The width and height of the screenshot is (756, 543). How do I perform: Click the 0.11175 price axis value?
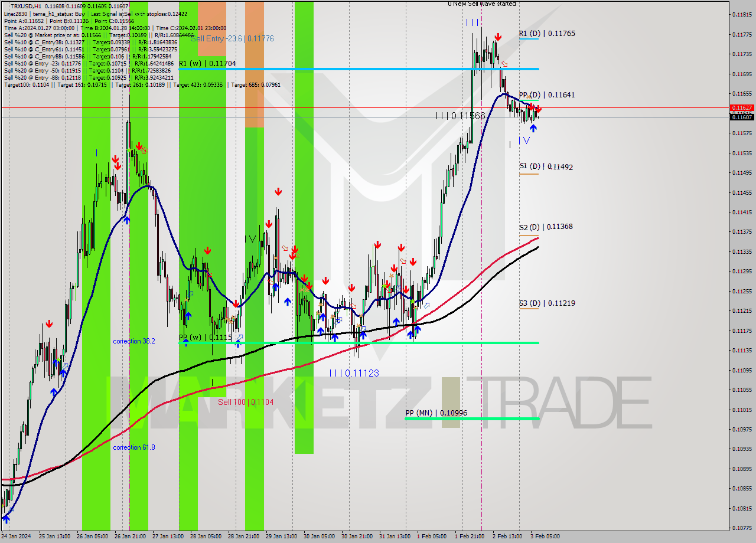[742, 331]
